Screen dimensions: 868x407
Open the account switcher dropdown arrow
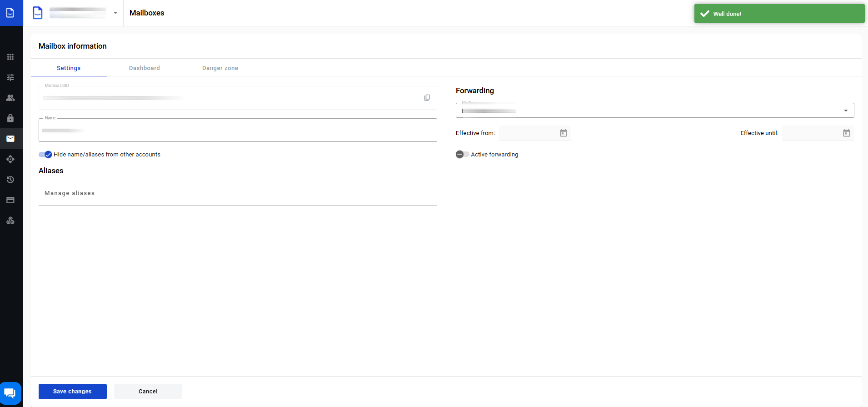(115, 13)
